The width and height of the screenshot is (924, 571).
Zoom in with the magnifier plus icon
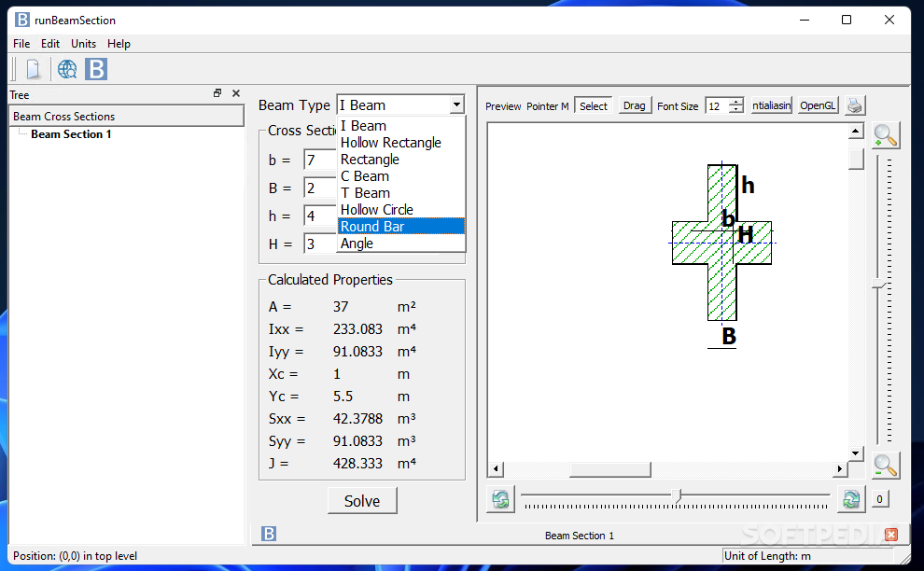886,135
